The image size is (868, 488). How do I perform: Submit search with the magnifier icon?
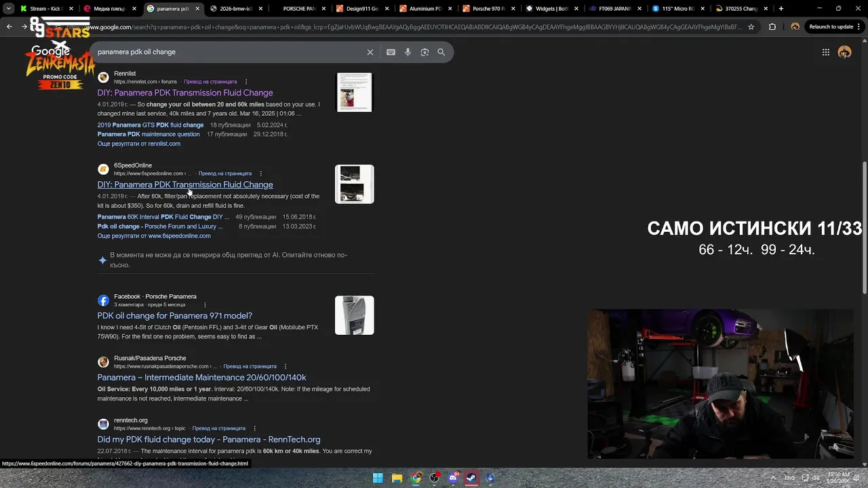tap(441, 52)
